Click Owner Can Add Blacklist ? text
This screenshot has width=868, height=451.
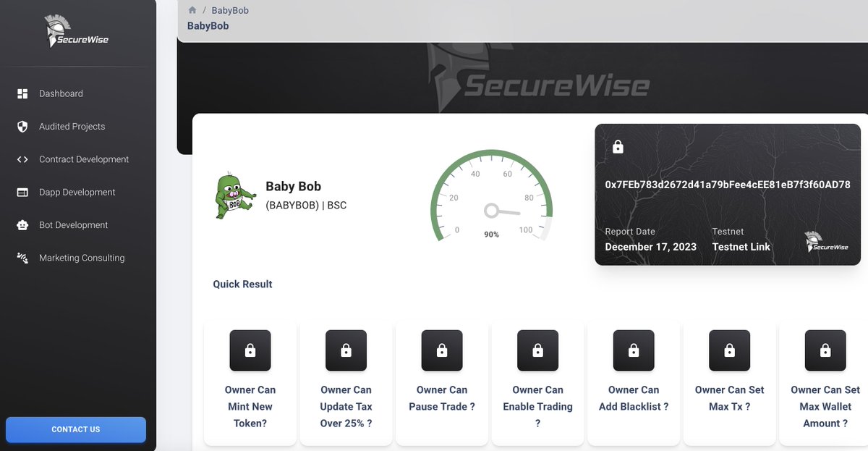tap(634, 398)
